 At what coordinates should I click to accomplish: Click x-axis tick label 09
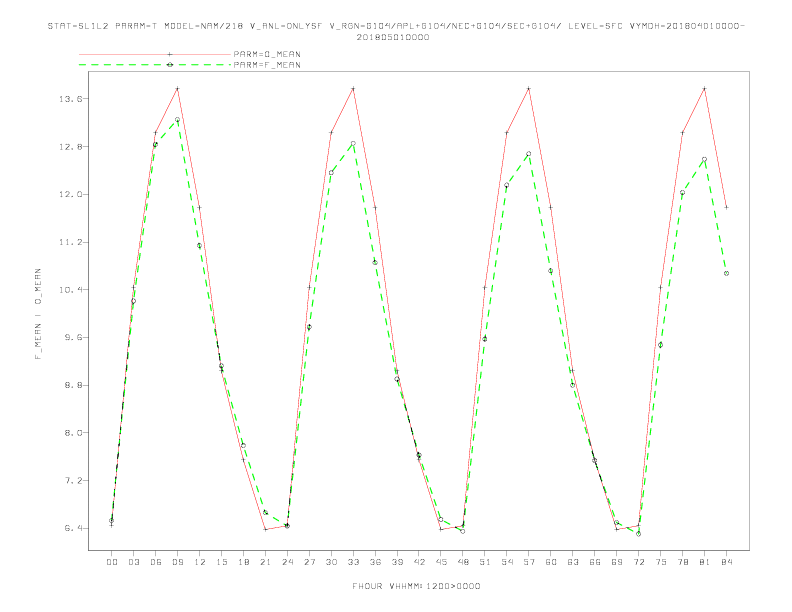coord(177,562)
